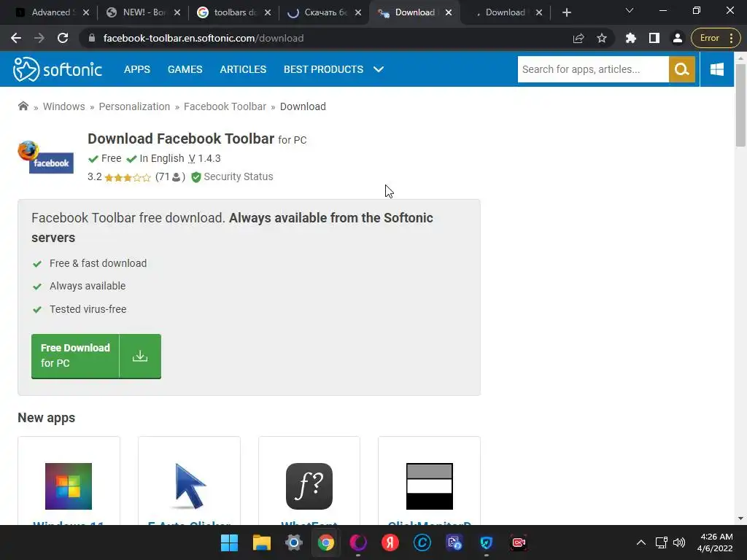The width and height of the screenshot is (747, 560).
Task: Reload the current page
Action: pos(63,38)
